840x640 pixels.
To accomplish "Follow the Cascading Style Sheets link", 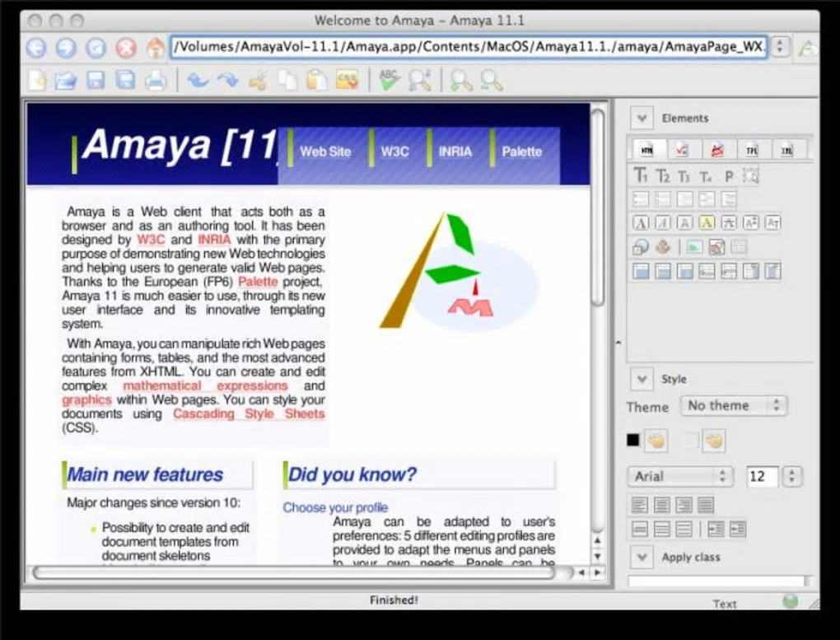I will 249,413.
